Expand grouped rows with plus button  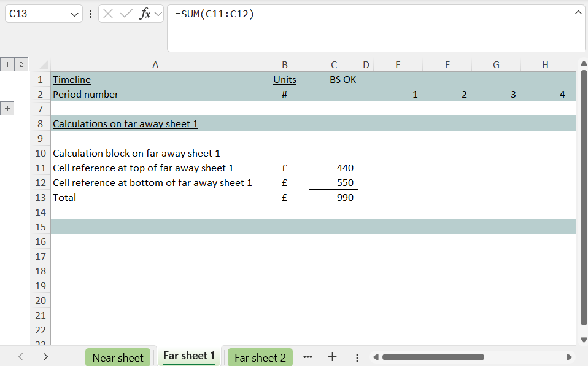pos(8,109)
